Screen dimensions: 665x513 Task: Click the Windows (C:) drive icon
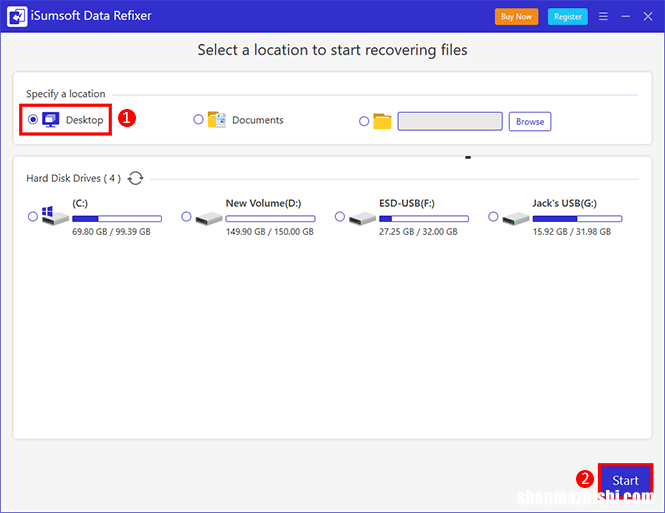[x=55, y=216]
